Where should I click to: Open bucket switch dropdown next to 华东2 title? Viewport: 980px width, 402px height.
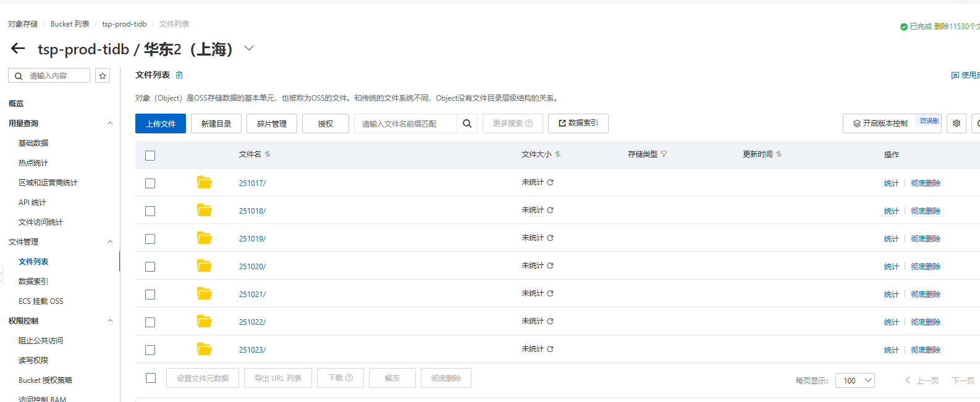[249, 48]
